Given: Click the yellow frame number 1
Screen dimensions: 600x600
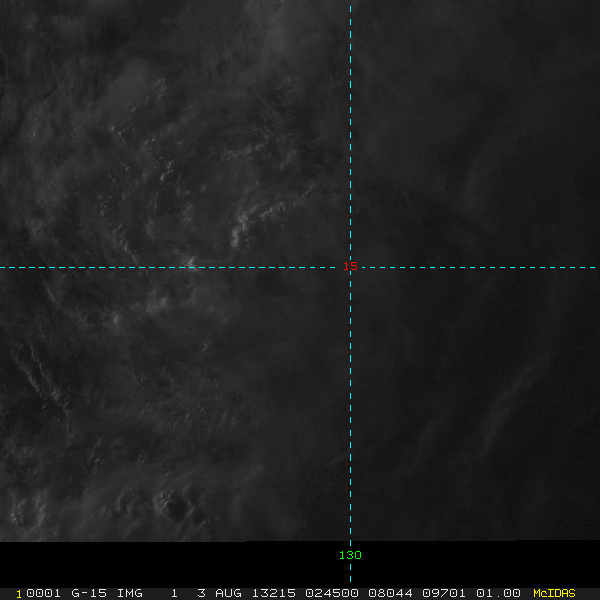Looking at the screenshot, I should coord(19,594).
